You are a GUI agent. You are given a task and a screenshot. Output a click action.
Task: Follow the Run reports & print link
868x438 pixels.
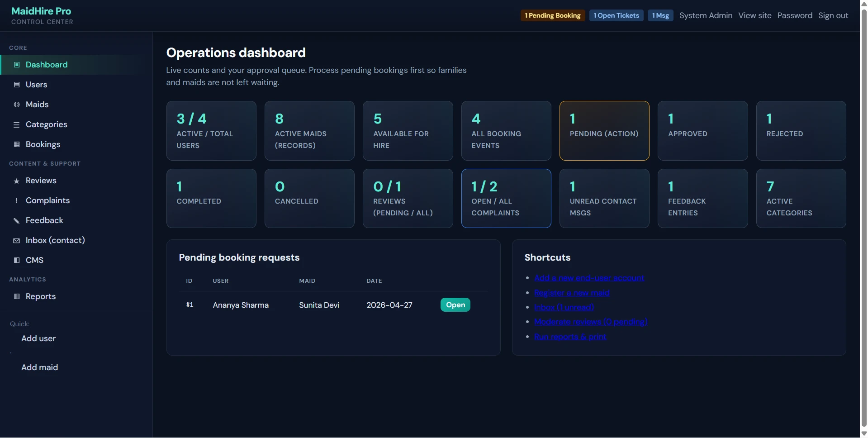click(x=570, y=337)
